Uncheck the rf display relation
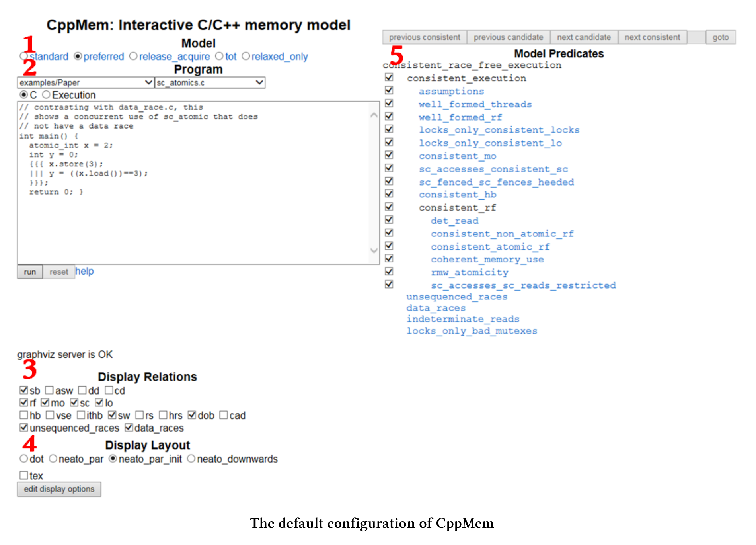756x545 pixels. click(24, 402)
